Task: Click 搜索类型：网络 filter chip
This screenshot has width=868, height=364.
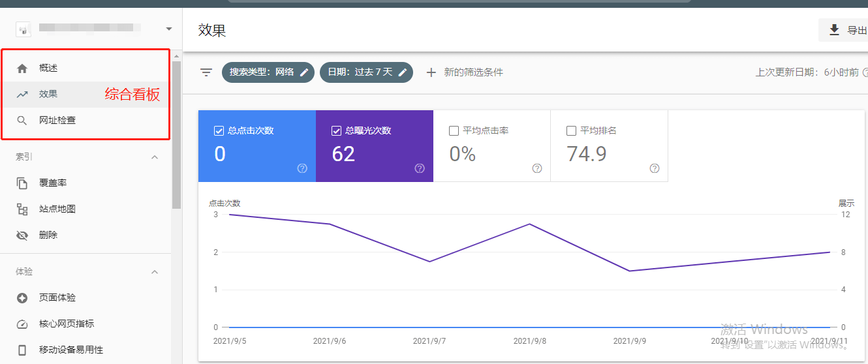Action: [268, 72]
